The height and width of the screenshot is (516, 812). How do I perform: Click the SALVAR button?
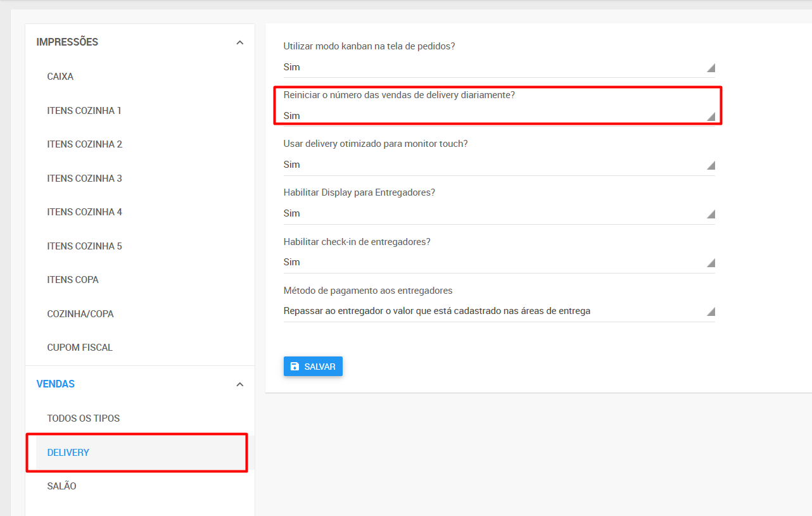point(313,367)
